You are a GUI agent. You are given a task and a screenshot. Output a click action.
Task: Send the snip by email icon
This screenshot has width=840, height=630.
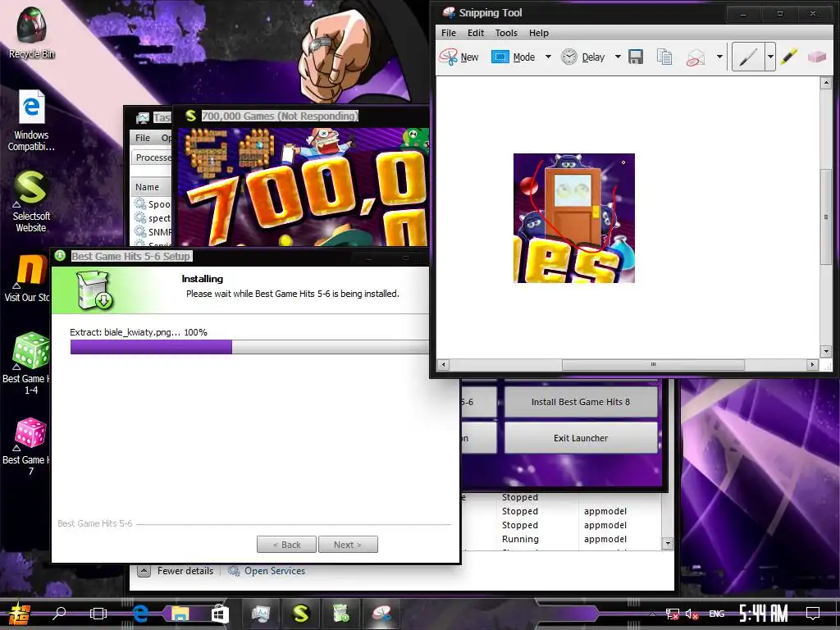coord(696,57)
